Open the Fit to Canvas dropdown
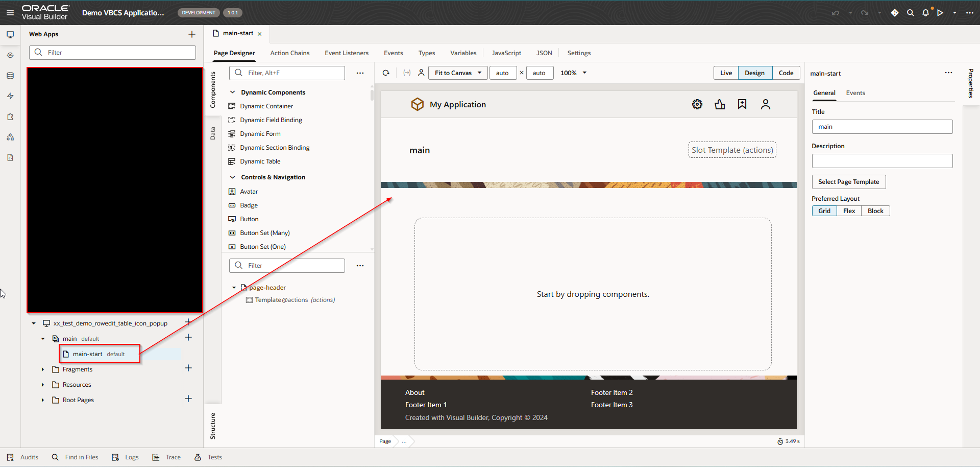The width and height of the screenshot is (980, 467). tap(458, 73)
